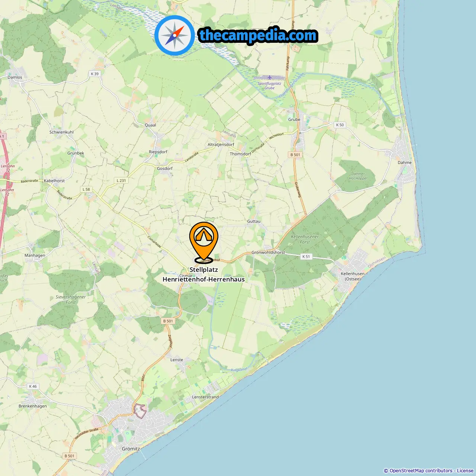Open the thecampedia.com logo text

click(x=258, y=36)
